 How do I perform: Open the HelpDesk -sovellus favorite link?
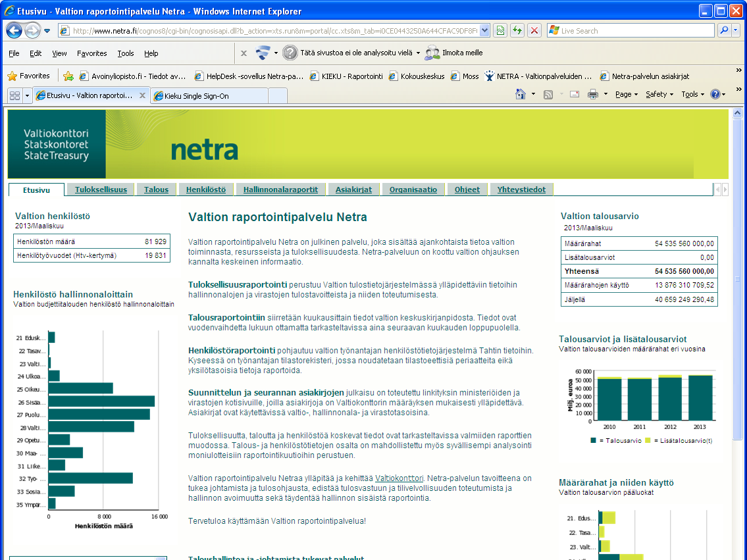pos(249,76)
